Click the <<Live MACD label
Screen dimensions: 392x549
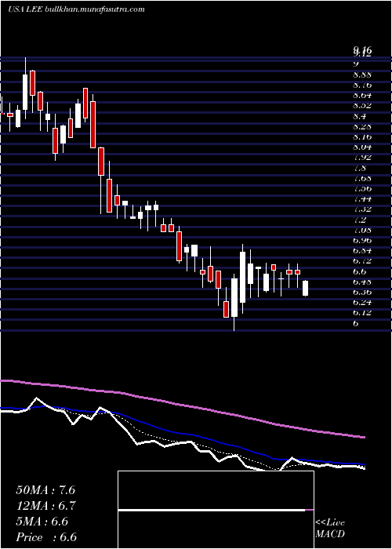coord(330,529)
